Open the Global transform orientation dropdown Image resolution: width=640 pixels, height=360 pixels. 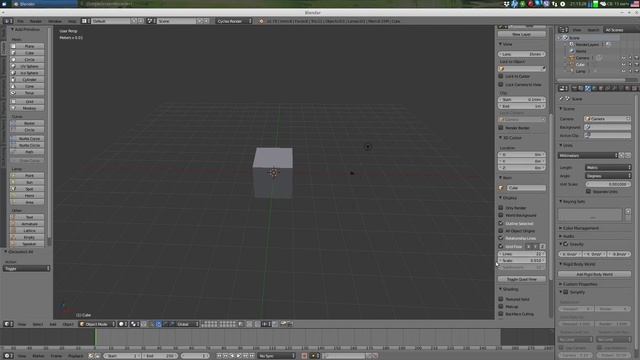coord(187,324)
